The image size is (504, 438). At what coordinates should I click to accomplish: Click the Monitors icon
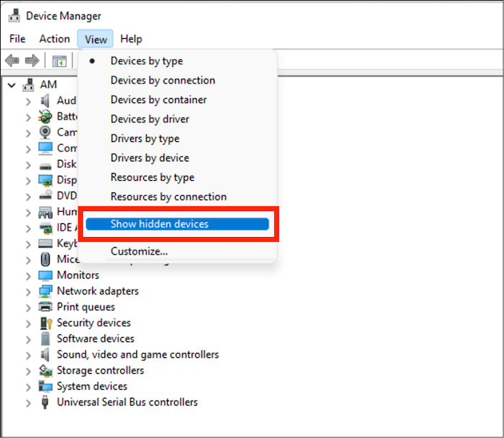[x=45, y=275]
